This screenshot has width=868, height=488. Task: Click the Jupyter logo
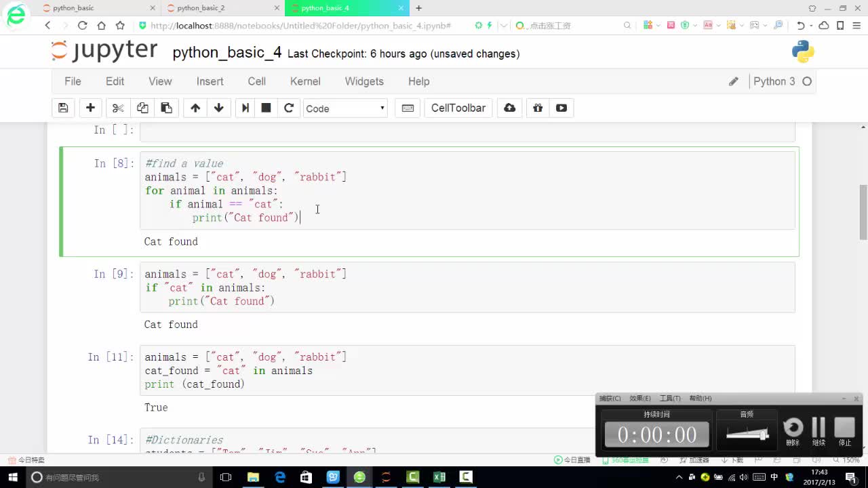(x=104, y=51)
